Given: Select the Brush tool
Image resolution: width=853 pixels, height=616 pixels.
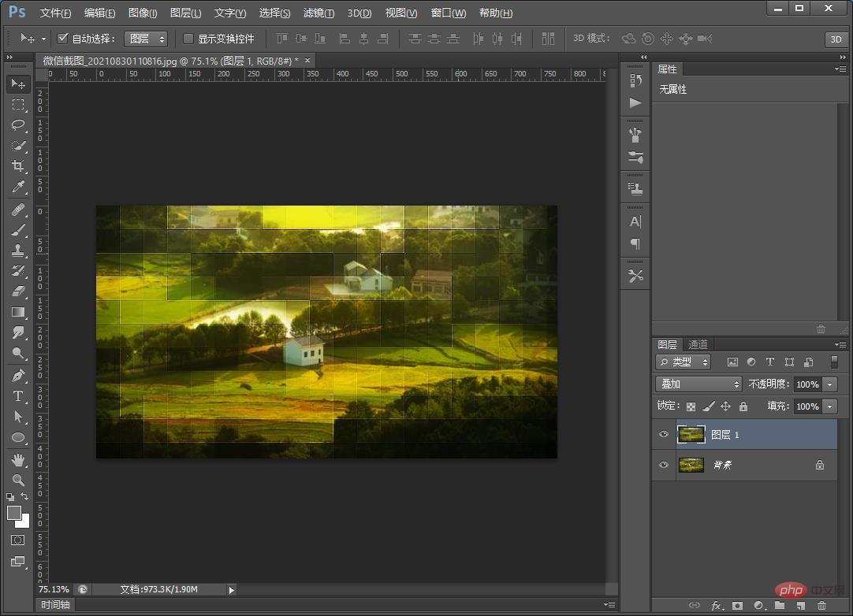Looking at the screenshot, I should pos(18,230).
